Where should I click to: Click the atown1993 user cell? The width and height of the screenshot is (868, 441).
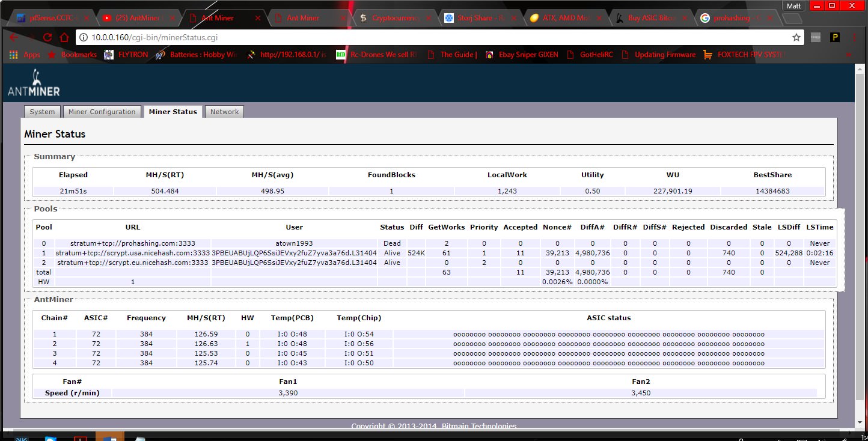point(295,243)
